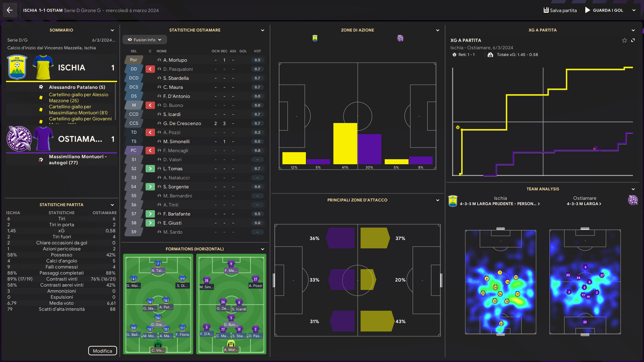The image size is (644, 362).
Task: Click the Modifica button
Action: click(x=102, y=351)
